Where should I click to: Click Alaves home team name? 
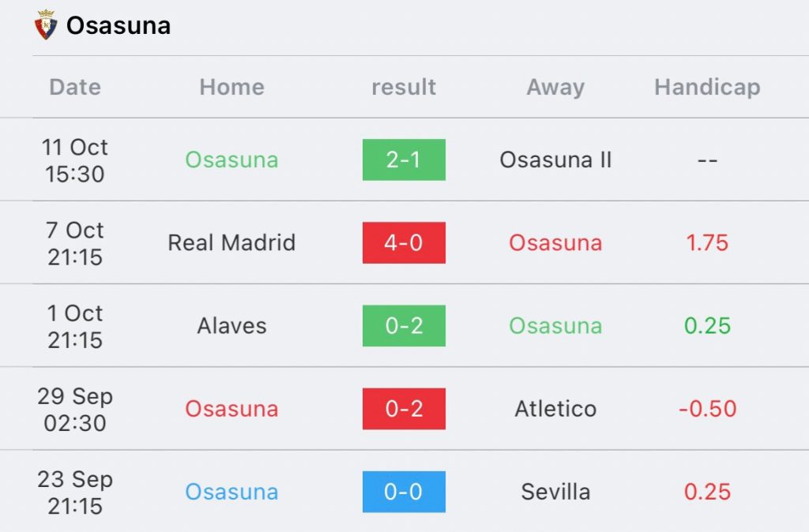tap(231, 326)
